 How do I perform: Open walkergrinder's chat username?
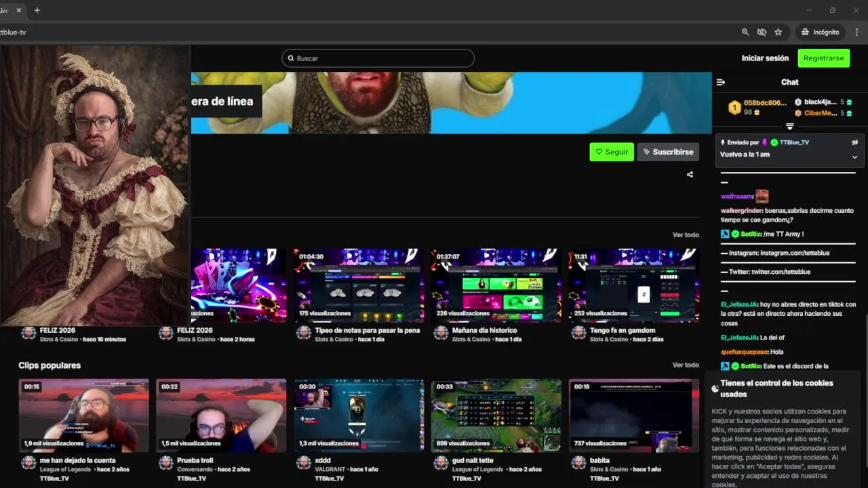point(741,211)
